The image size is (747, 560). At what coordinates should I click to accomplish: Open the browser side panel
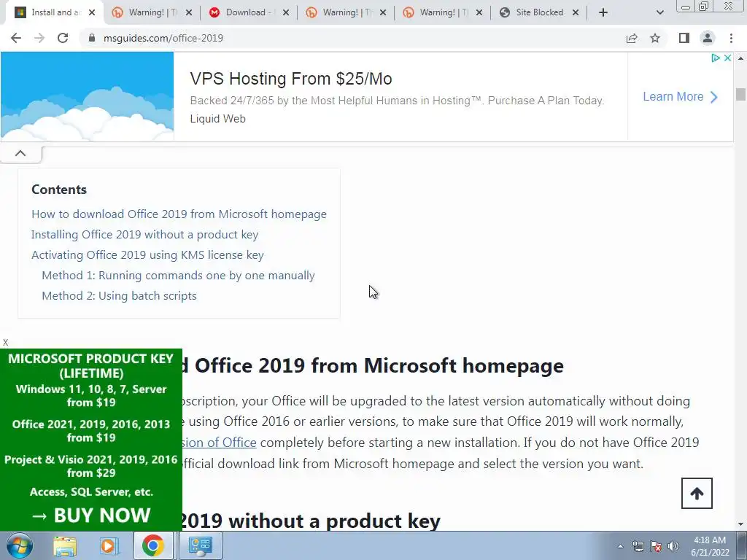[x=684, y=38]
